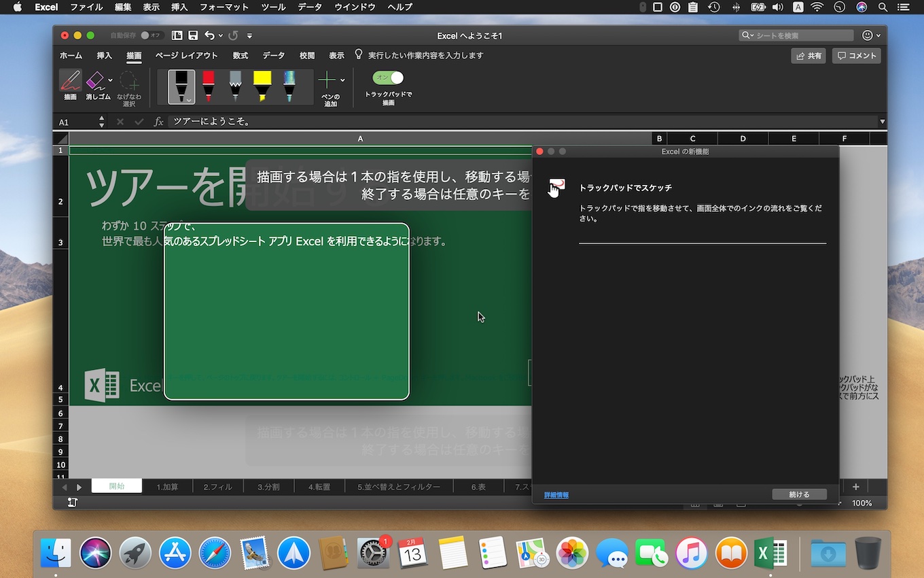The width and height of the screenshot is (924, 578).
Task: Open the フォーマット menu in menu bar
Action: click(x=224, y=7)
